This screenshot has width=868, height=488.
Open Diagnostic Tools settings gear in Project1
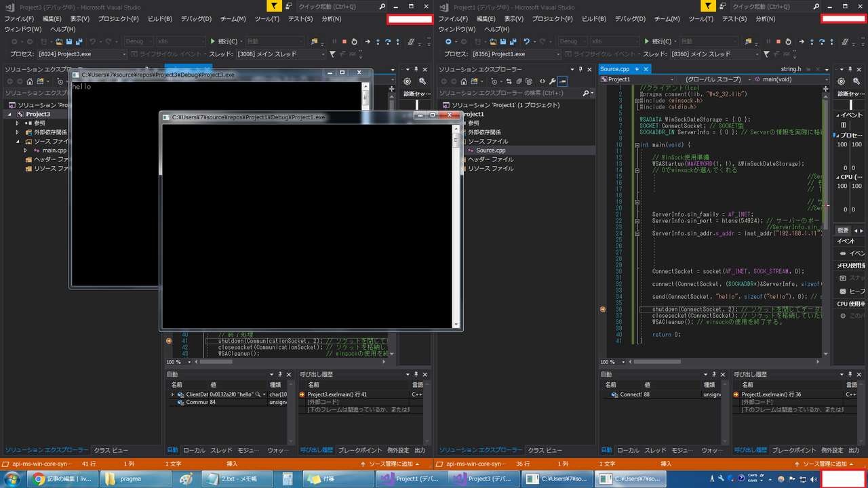[x=841, y=81]
